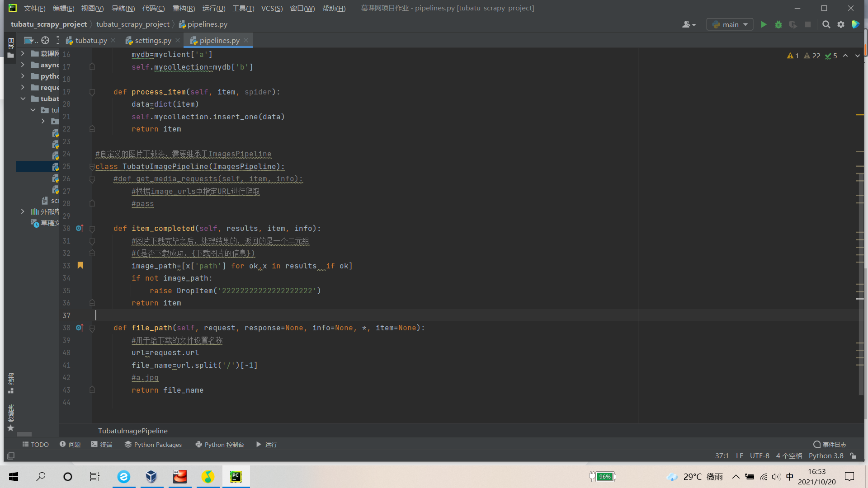Collapse fold marker at file_path line 38
Screen dimensions: 868x488
click(92, 328)
